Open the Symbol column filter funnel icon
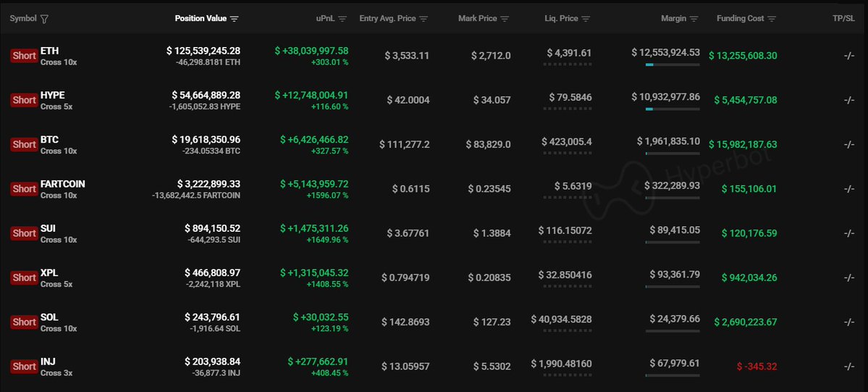 45,19
